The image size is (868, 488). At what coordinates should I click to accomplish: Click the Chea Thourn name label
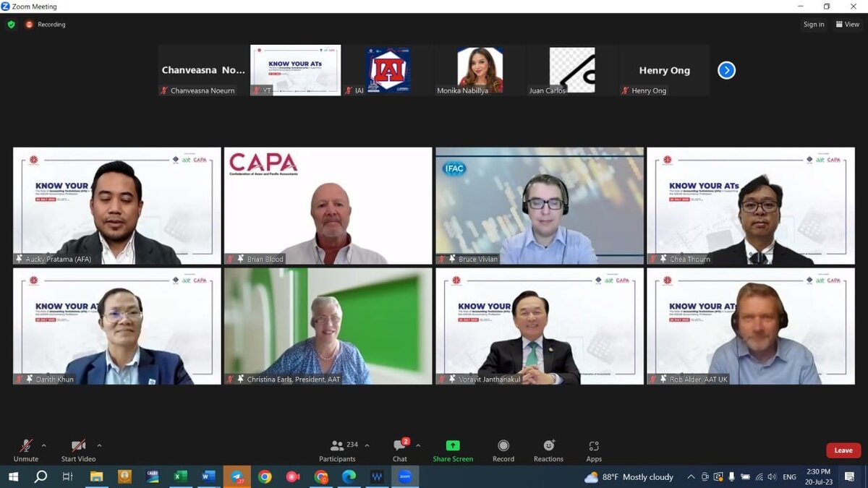[690, 259]
